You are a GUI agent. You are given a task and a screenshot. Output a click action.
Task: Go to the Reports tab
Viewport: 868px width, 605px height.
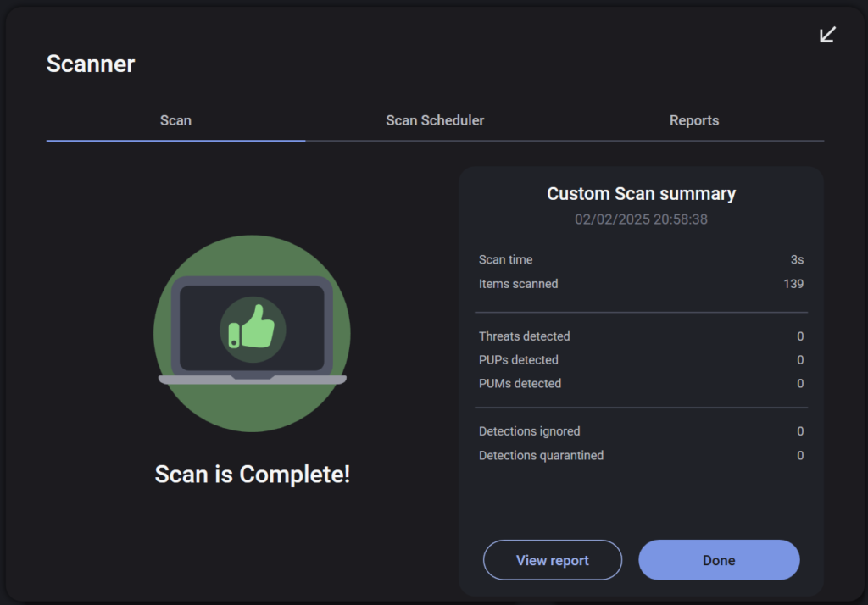tap(694, 120)
